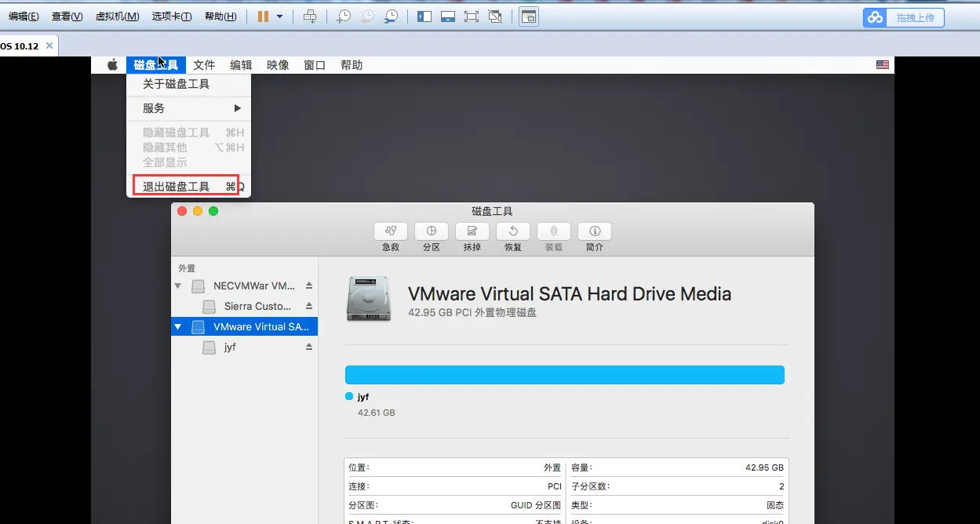Take a snapshot with the clock-plus icon
Screen dimensions: 980x524
click(344, 16)
